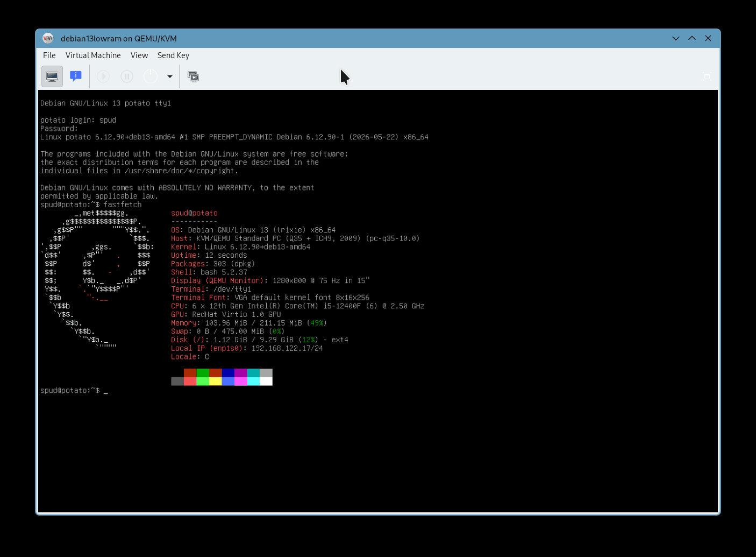Click the Local IP '192.168.122.17/24' value

point(287,348)
